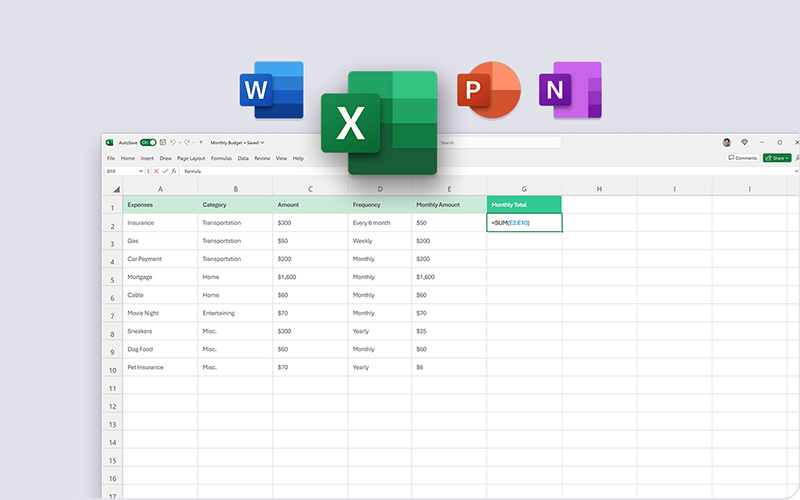Screen dimensions: 800x500
Task: Click the PowerPoint app icon
Action: coord(488,91)
